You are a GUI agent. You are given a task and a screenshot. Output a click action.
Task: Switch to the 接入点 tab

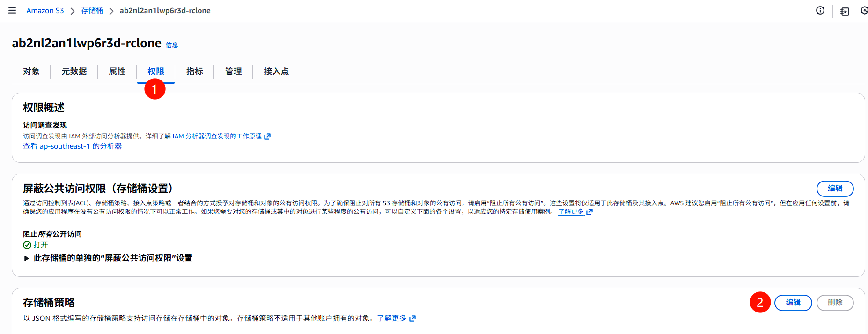(276, 72)
